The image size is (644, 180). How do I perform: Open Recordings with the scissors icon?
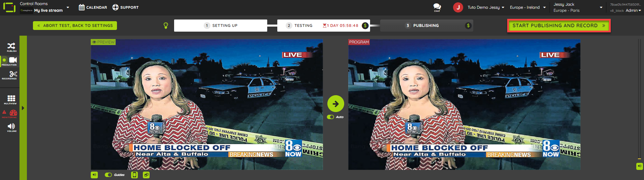coord(13,74)
